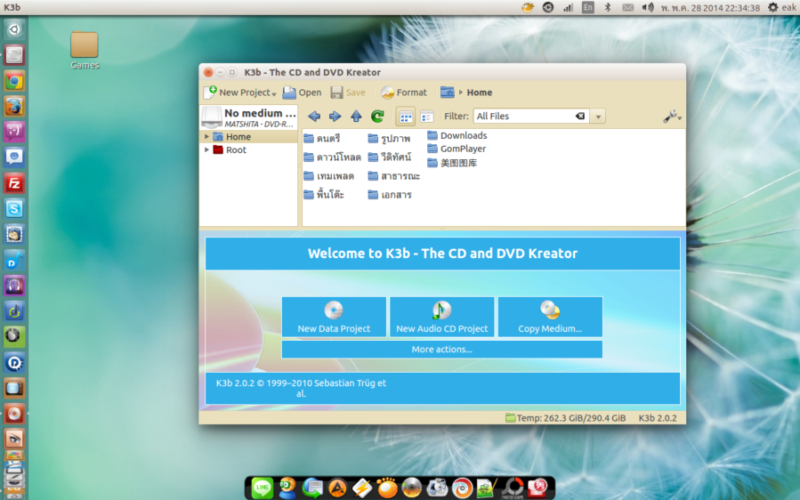800x500 pixels.
Task: Click Copy Medium... button
Action: tap(550, 317)
